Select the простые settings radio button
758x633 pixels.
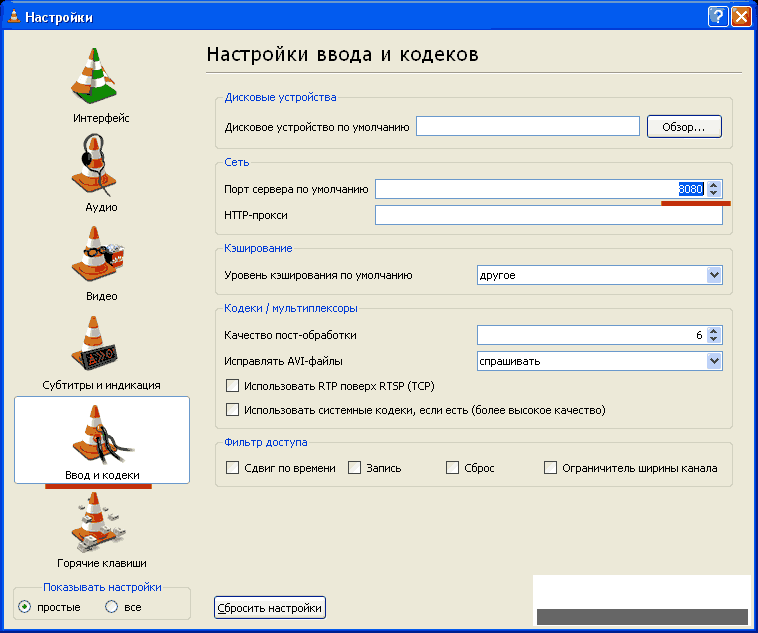click(24, 606)
